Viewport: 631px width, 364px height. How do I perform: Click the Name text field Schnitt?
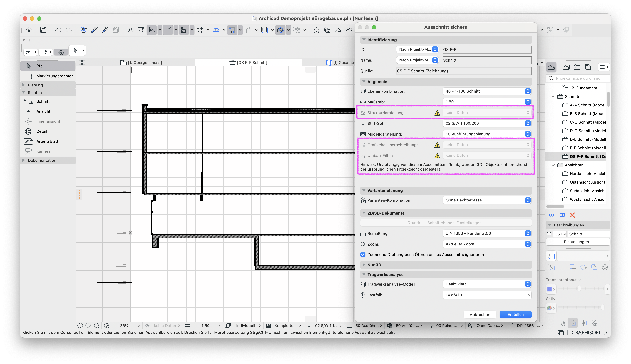(487, 60)
